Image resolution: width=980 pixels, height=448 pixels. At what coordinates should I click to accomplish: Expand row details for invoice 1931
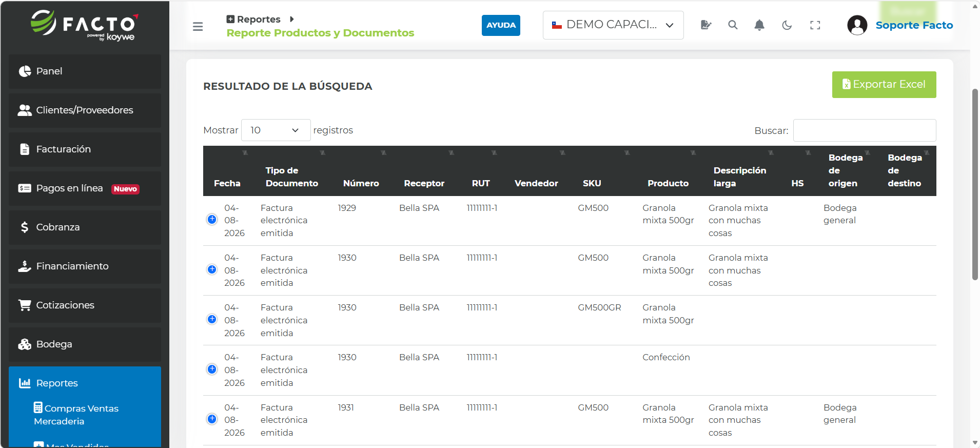[212, 419]
